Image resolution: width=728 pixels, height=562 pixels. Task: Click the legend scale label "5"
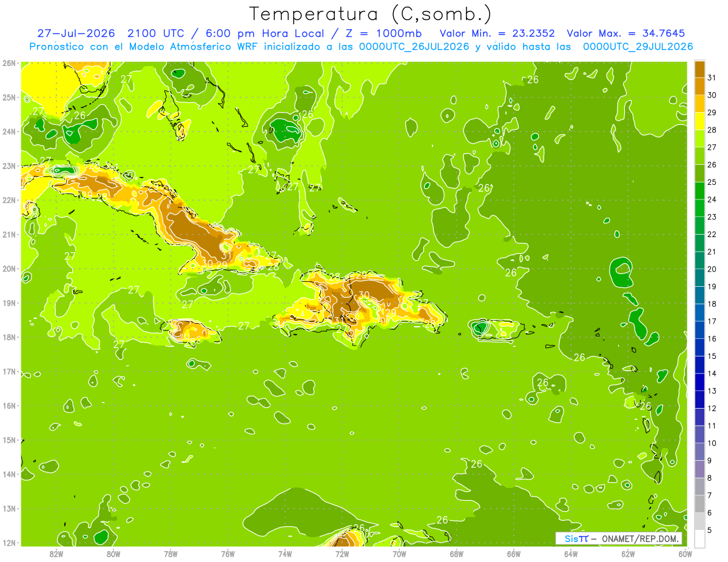710,530
